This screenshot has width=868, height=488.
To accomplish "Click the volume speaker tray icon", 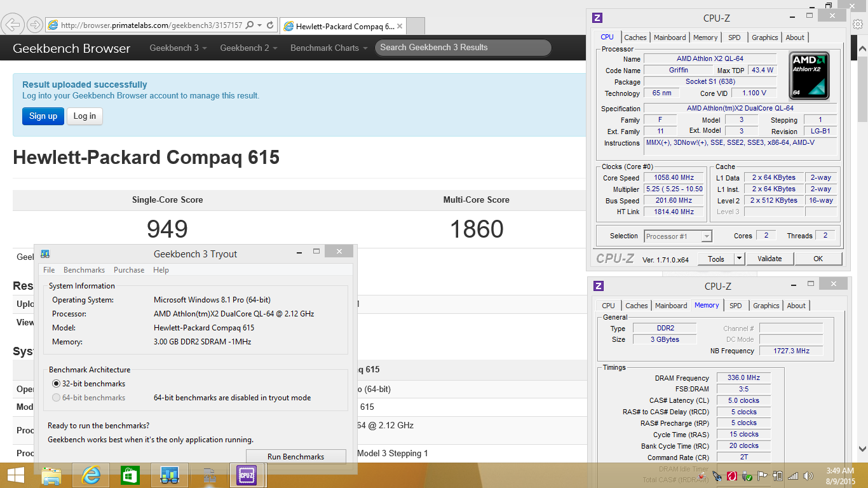I will tap(808, 475).
